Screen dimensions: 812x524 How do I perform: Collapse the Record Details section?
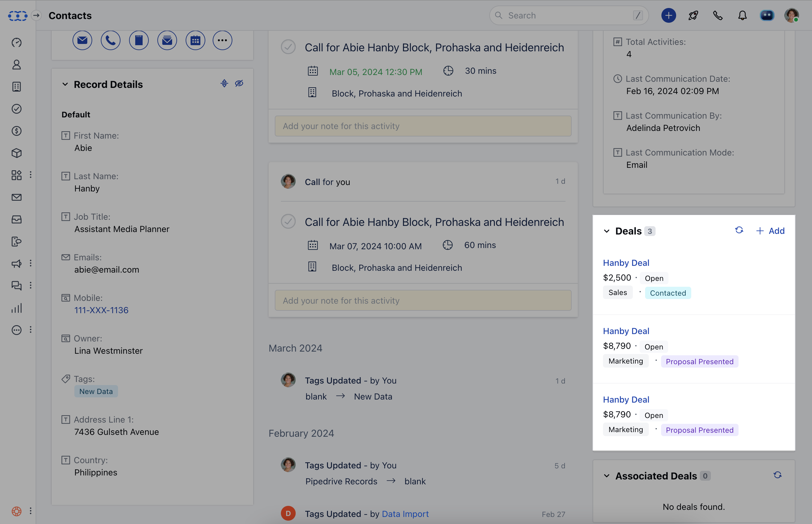(65, 84)
